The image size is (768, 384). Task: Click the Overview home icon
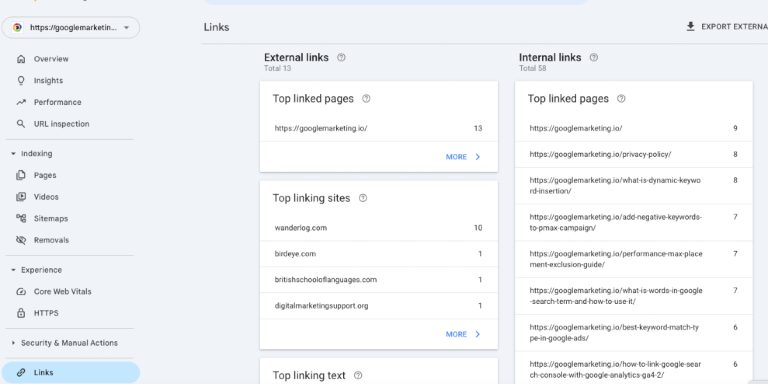click(21, 59)
